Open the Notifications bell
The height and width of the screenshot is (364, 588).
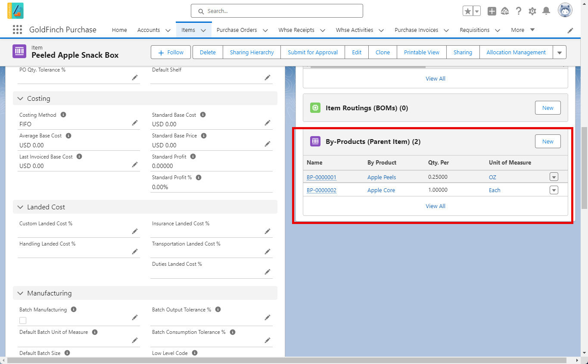pos(546,11)
